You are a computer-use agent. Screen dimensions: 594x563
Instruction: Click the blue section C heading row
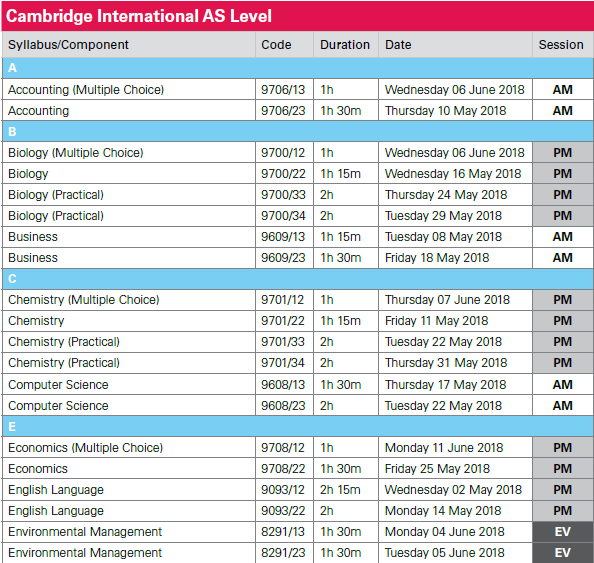coord(297,279)
